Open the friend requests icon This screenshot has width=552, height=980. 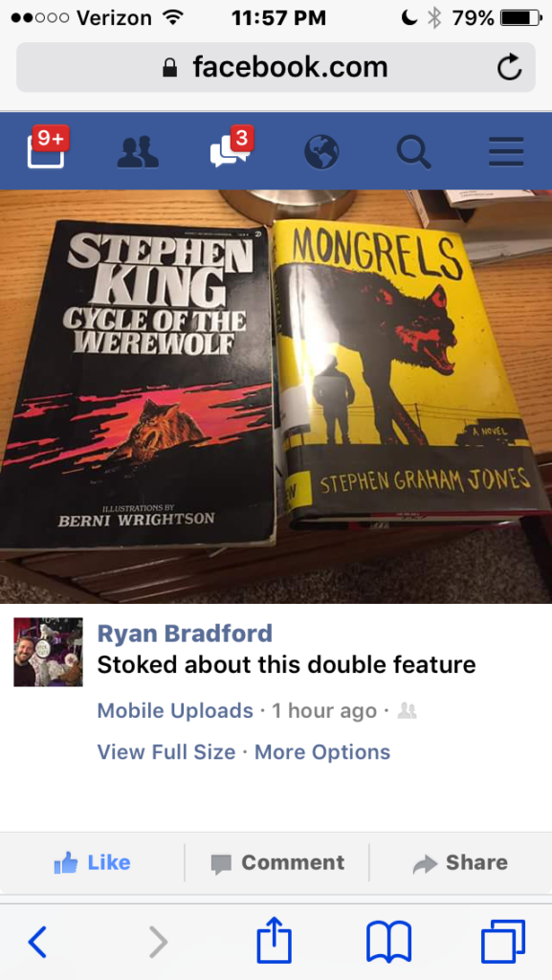[x=138, y=152]
